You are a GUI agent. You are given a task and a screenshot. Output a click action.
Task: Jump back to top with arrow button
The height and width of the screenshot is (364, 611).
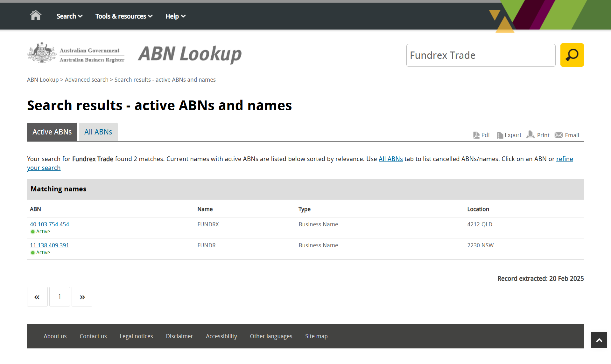pos(599,340)
